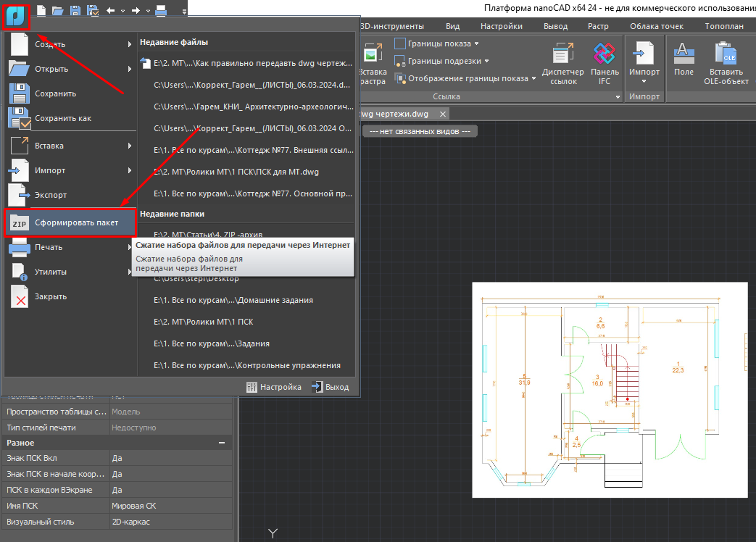This screenshot has width=756, height=542.
Task: Click the Сохранить floppy icon in application menu
Action: coord(20,93)
